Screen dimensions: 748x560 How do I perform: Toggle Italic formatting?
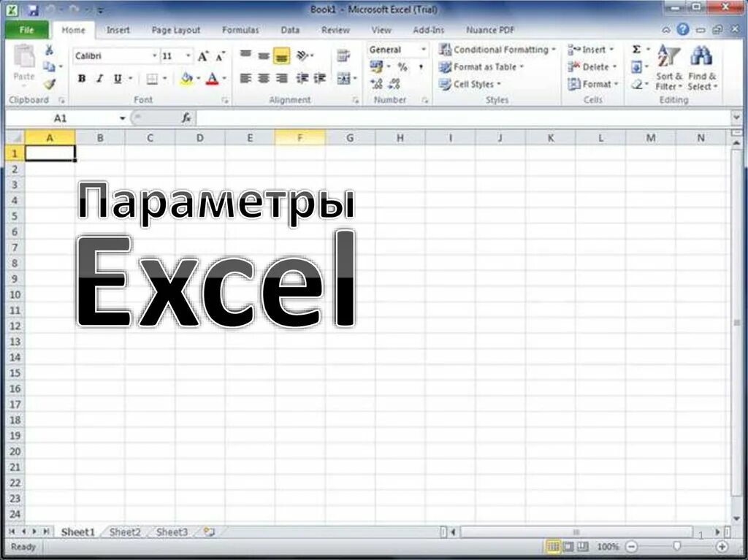point(99,78)
